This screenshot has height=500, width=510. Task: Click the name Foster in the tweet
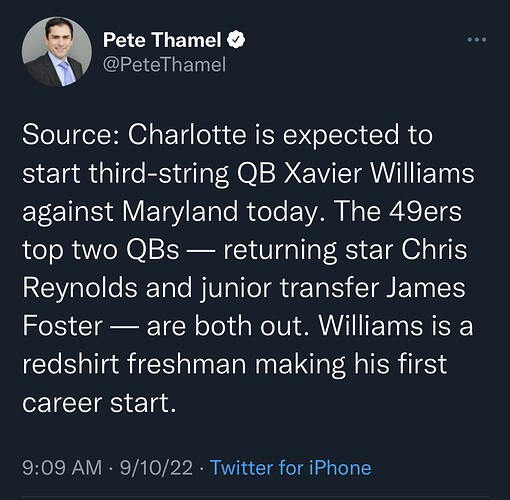63,326
